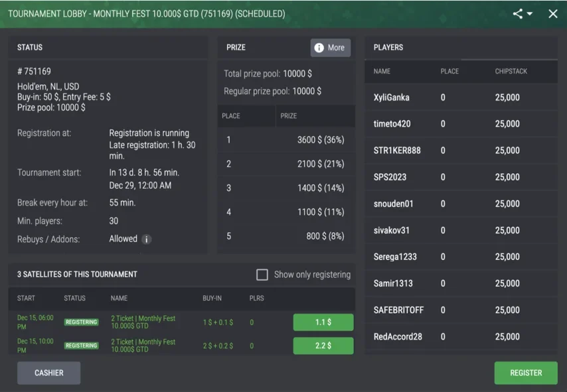Open the Cashier
Viewport: 567px width, 392px height.
48,373
